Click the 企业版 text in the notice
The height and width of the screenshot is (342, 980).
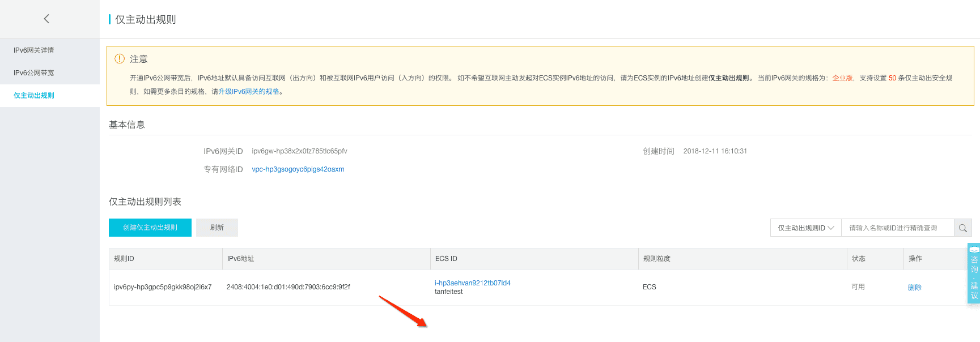coord(842,78)
